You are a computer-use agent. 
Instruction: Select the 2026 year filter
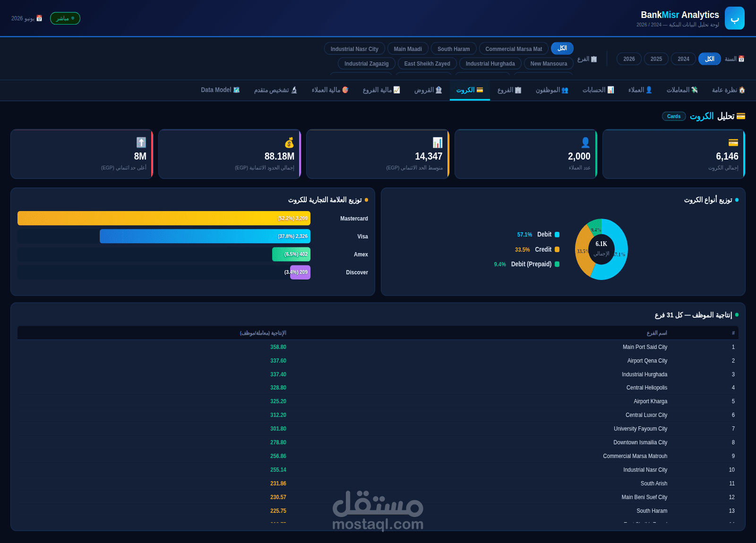(629, 59)
